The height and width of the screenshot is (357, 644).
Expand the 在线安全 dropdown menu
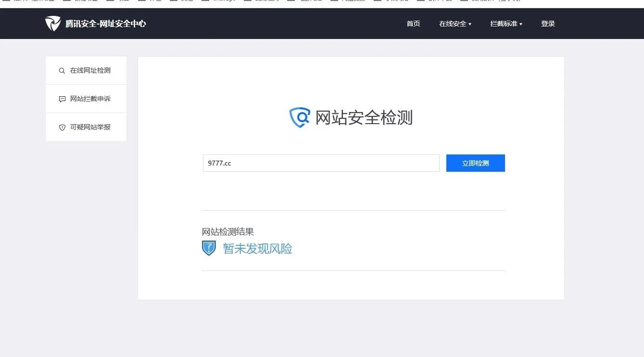click(x=455, y=24)
